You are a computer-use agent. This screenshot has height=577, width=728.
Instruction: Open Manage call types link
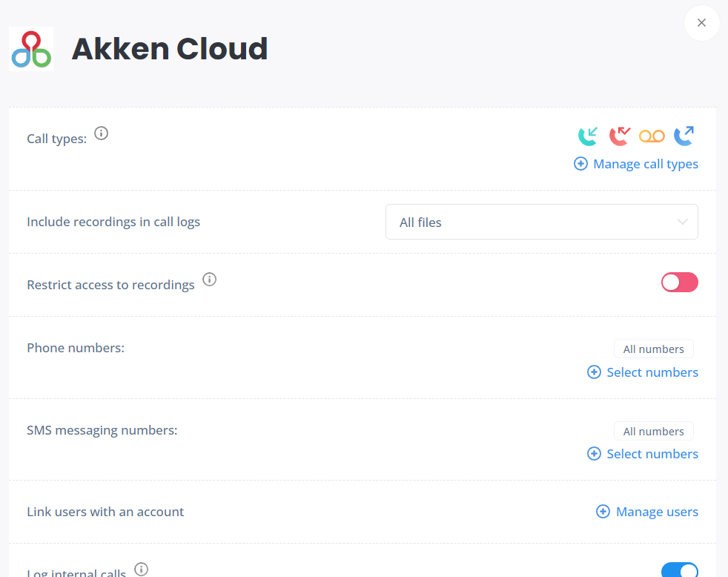(x=646, y=164)
